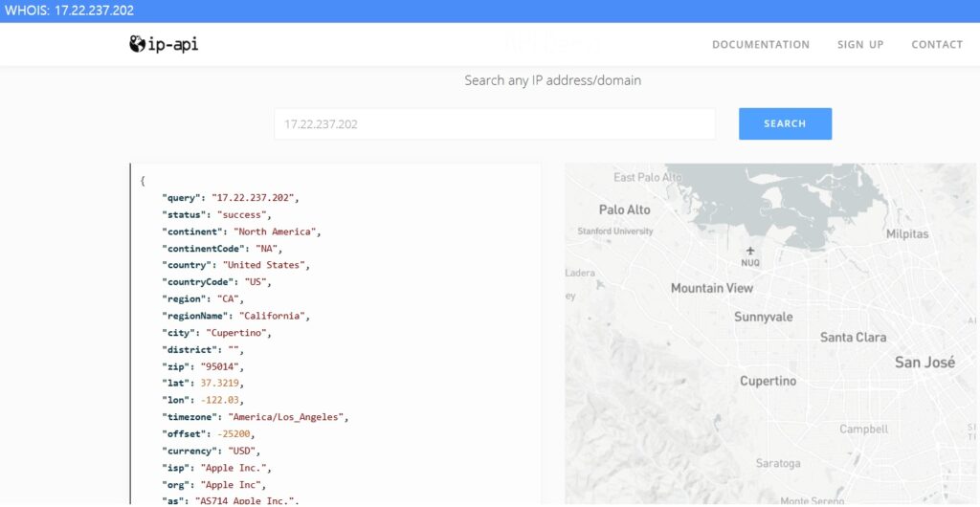
Task: Click the "status": "success" JSON line
Action: coord(217,215)
